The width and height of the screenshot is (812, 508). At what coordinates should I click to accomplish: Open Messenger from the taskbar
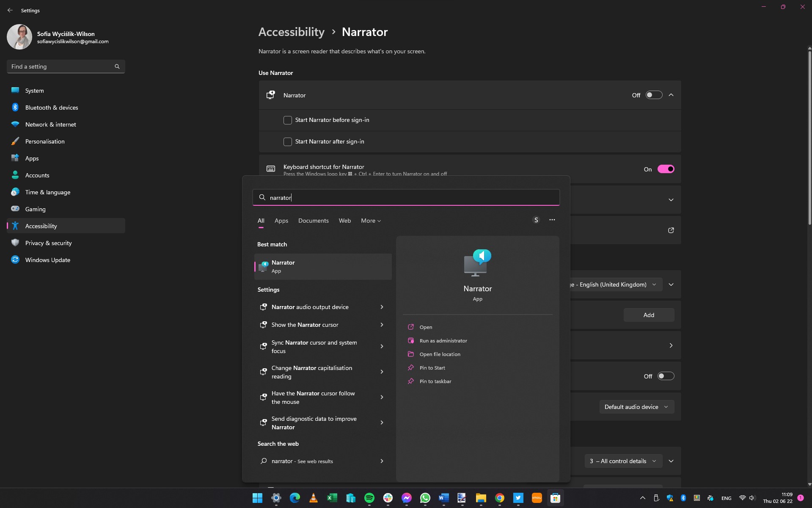406,498
